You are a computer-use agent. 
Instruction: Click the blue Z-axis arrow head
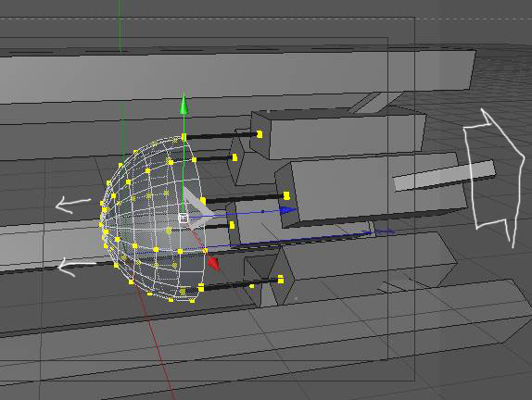pyautogui.click(x=289, y=210)
